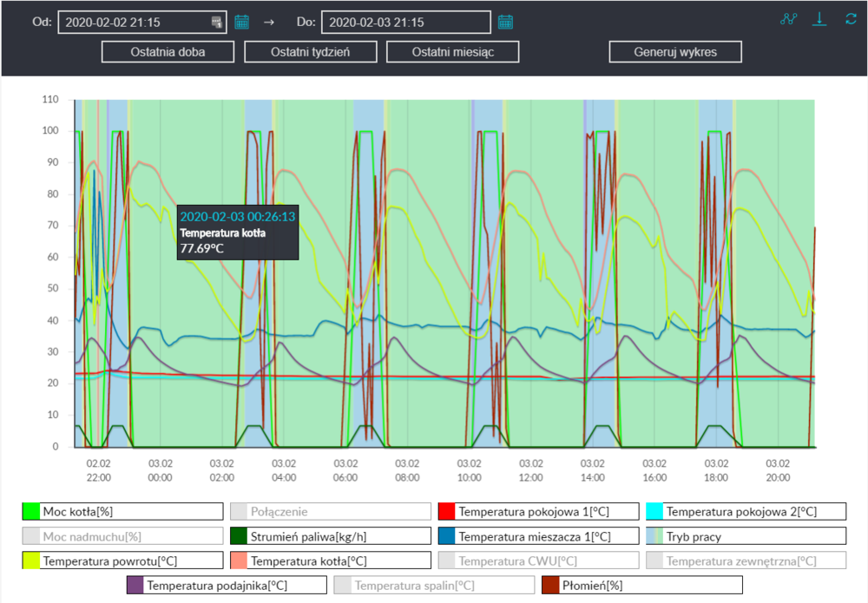868x603 pixels.
Task: Enable the Połączenie legend series
Action: click(x=330, y=512)
